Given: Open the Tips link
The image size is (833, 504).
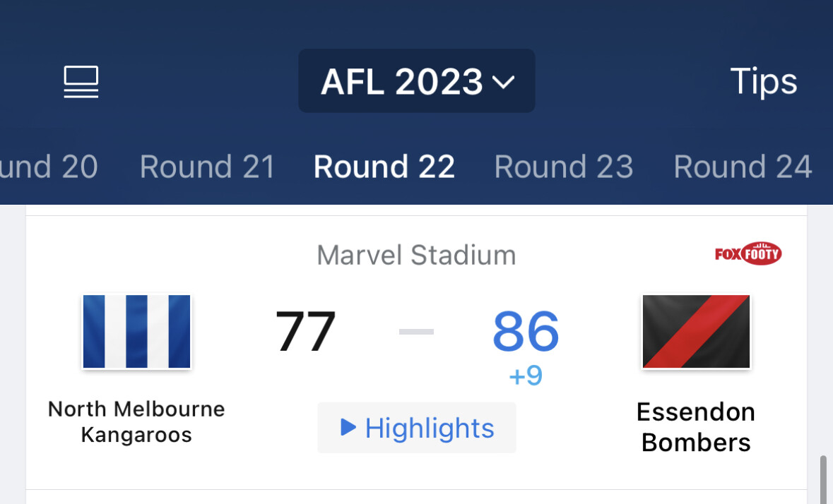Looking at the screenshot, I should pos(763,81).
